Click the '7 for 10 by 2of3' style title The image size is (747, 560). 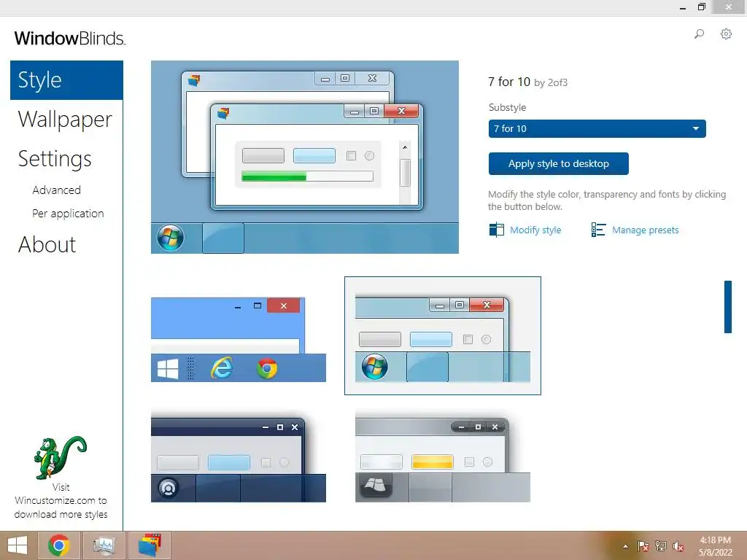[x=528, y=82]
